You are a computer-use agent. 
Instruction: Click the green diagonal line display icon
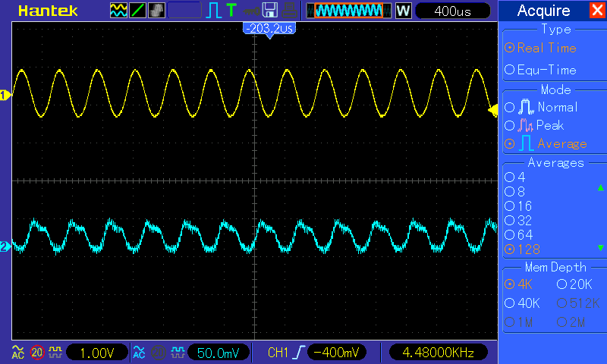click(137, 11)
